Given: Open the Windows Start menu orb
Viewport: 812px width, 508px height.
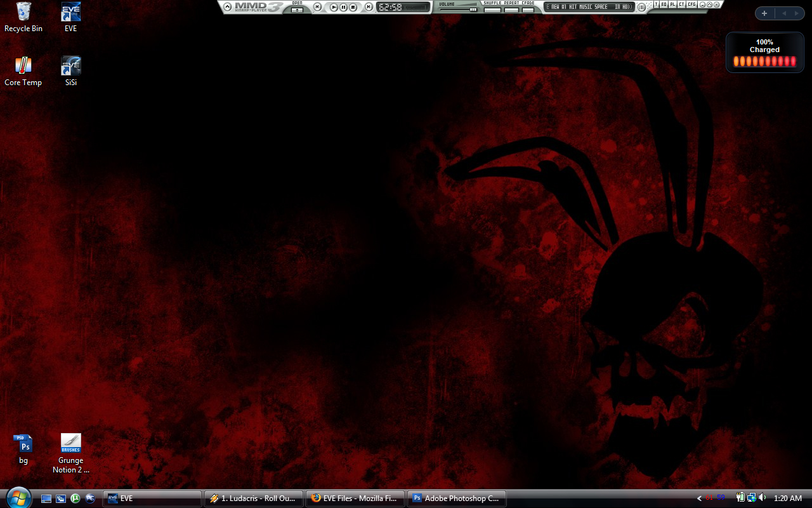Looking at the screenshot, I should (x=18, y=498).
